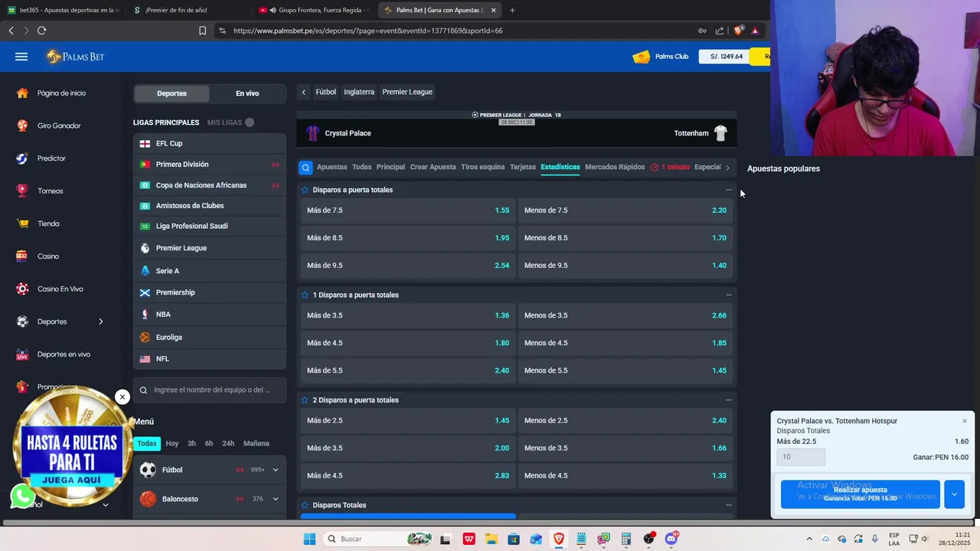Viewport: 980px width, 551px height.
Task: Bet on Más de 7.5 at 1.55
Action: (408, 210)
